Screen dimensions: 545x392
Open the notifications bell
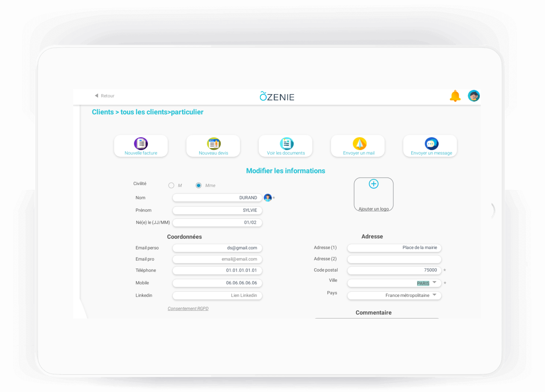(455, 96)
